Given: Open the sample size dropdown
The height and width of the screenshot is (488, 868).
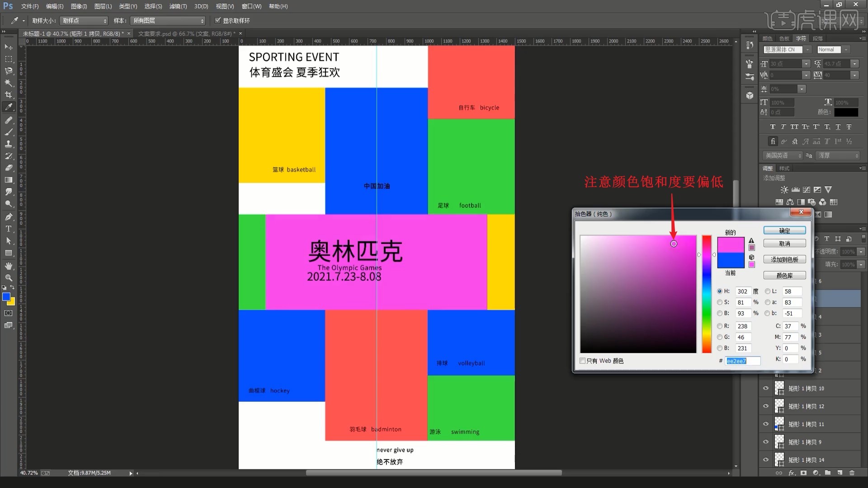Looking at the screenshot, I should point(84,21).
